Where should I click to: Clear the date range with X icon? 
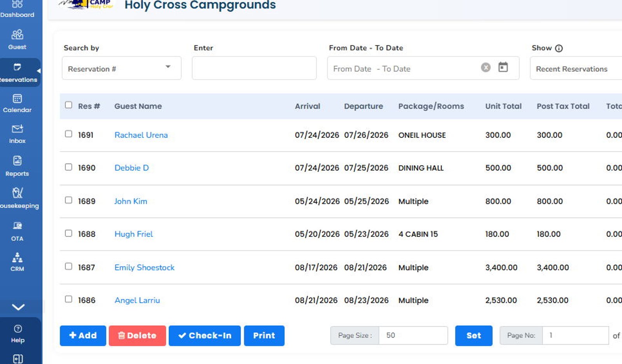coord(486,68)
